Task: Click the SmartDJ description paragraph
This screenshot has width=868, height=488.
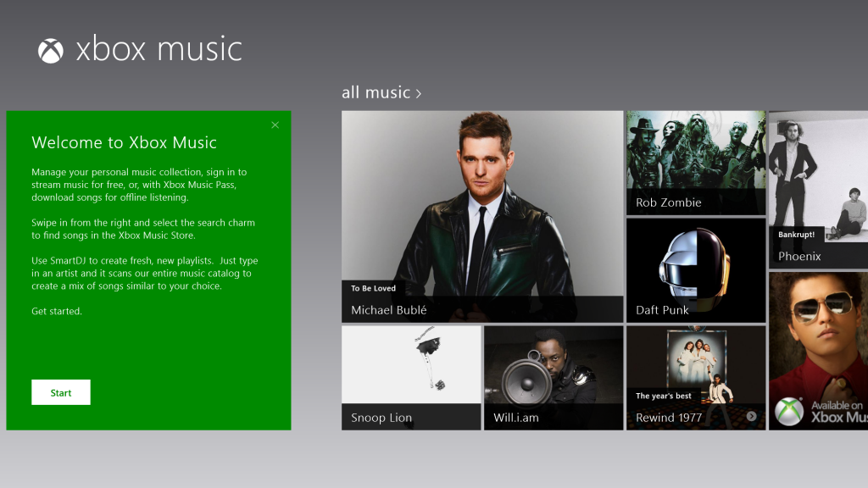Action: tap(144, 274)
